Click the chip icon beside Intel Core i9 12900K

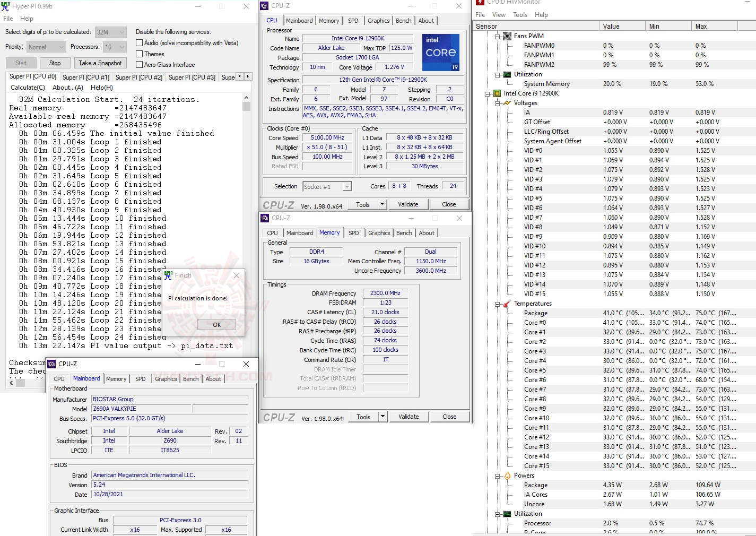497,93
